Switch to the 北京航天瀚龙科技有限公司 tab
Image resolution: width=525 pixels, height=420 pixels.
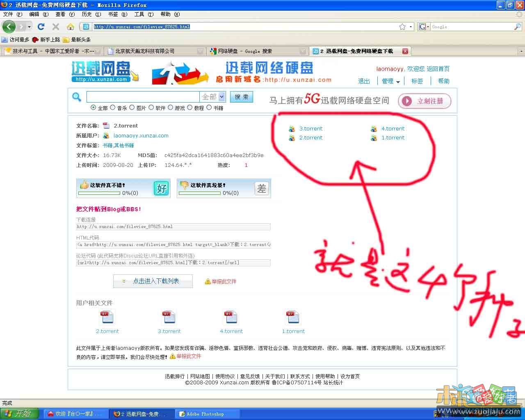click(155, 51)
